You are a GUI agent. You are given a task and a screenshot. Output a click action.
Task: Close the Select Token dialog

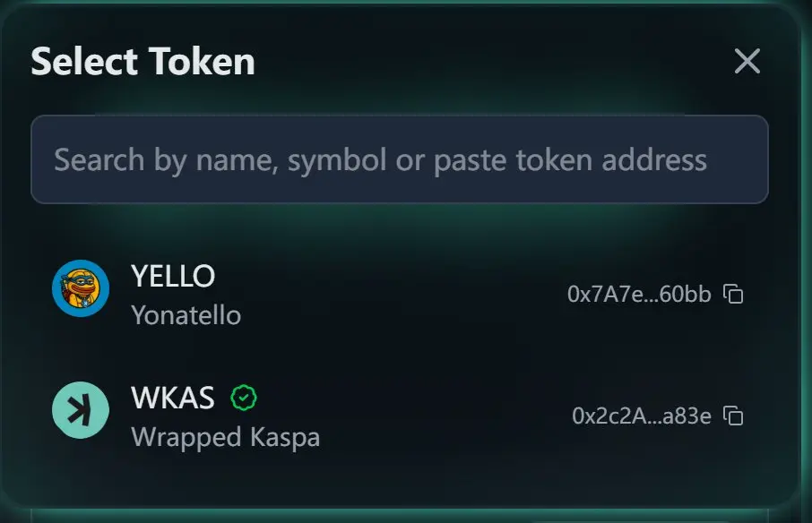pyautogui.click(x=747, y=61)
